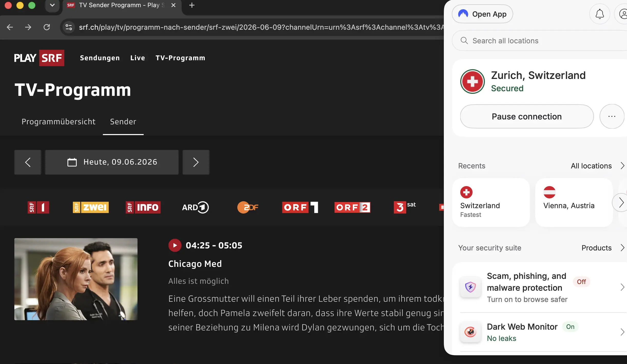Viewport: 627px width, 364px height.
Task: Select the ORF 2 channel logo
Action: [x=352, y=207]
